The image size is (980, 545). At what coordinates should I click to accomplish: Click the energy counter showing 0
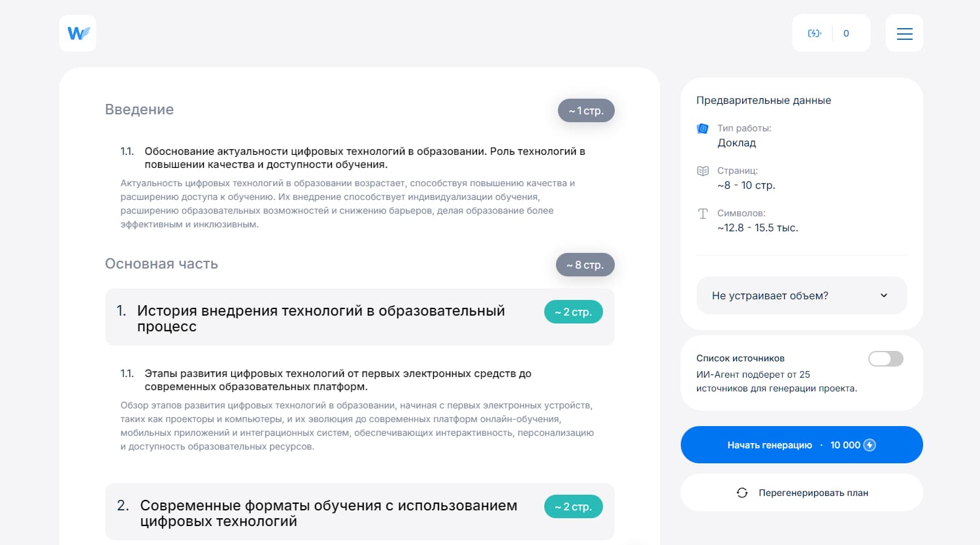pyautogui.click(x=846, y=33)
